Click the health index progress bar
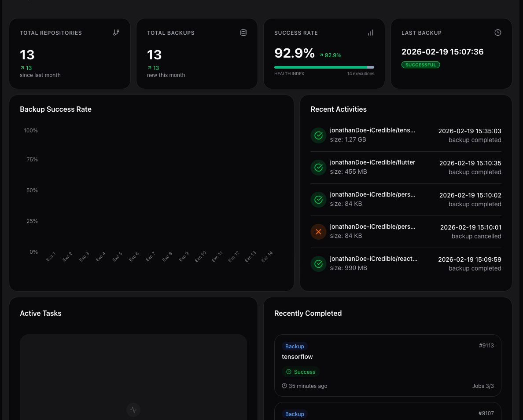The image size is (523, 420). tap(324, 67)
